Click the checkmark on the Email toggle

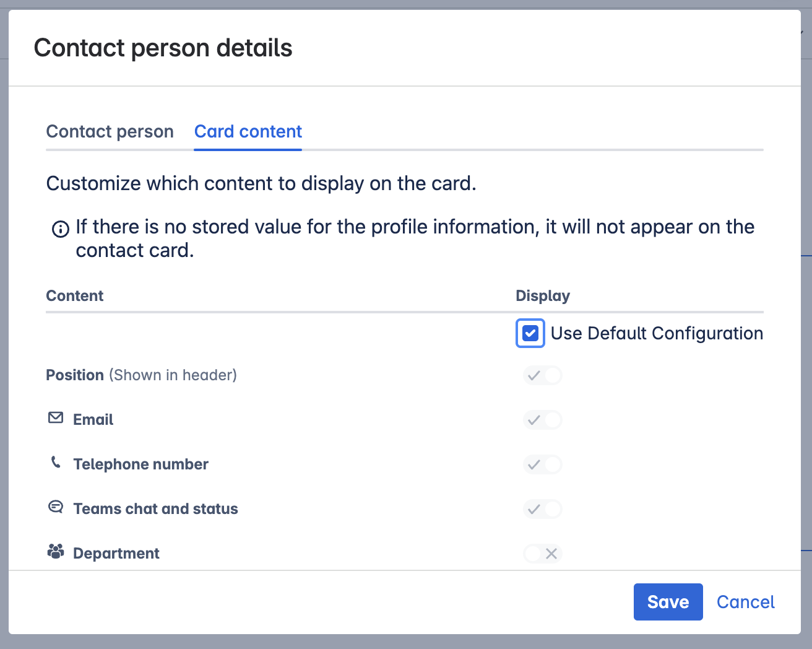535,419
